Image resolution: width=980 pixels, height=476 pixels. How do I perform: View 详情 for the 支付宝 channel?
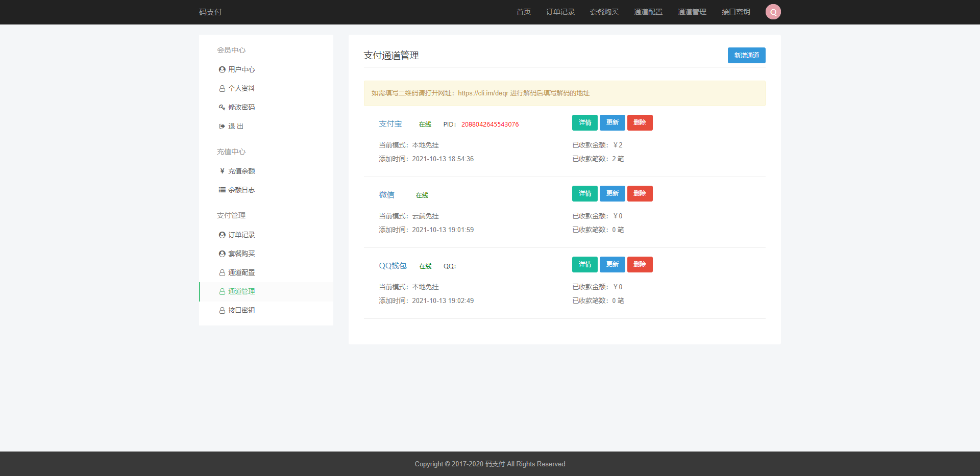click(584, 122)
